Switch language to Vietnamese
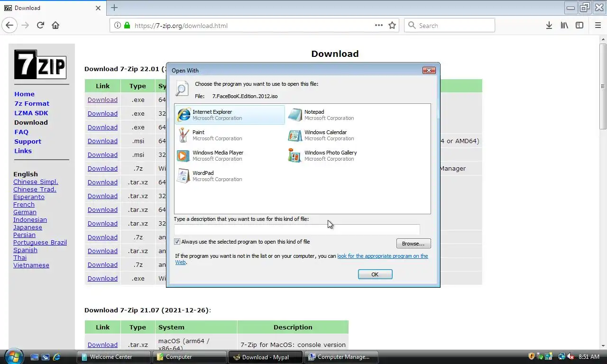Screen dimensions: 607x364 coord(31,265)
